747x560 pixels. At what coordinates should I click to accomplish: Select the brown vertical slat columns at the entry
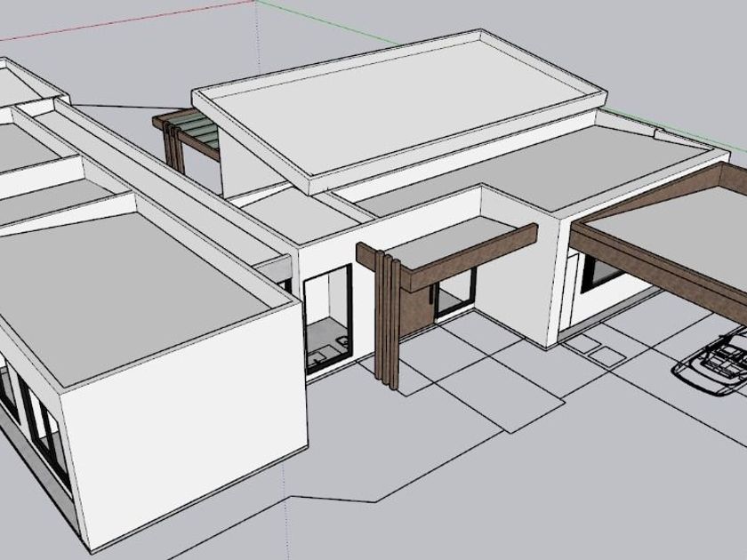pyautogui.click(x=387, y=321)
